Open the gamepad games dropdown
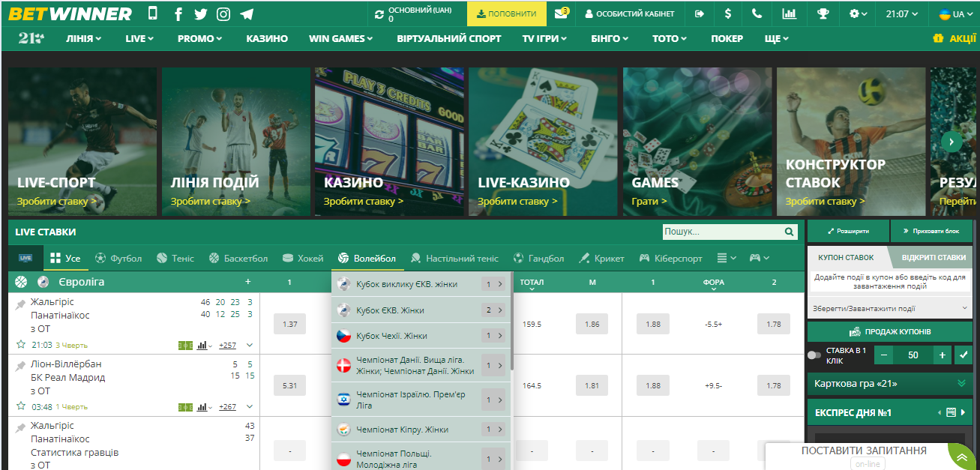Image resolution: width=980 pixels, height=470 pixels. (x=759, y=258)
